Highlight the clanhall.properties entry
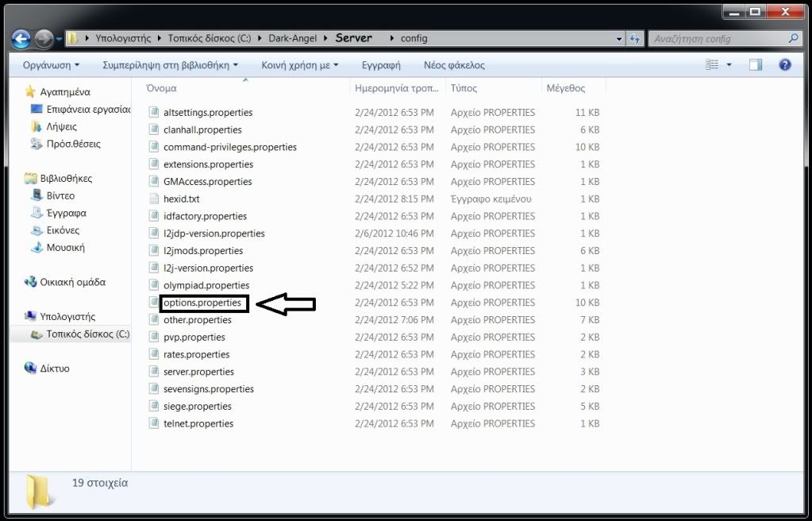This screenshot has height=521, width=812. (202, 129)
